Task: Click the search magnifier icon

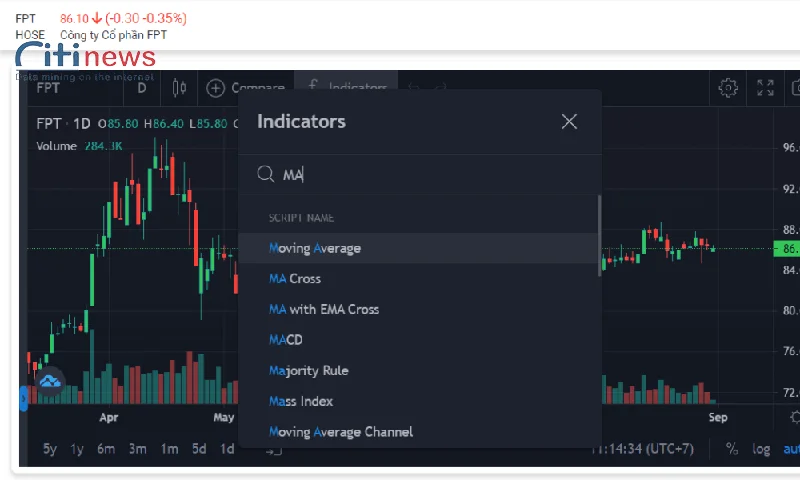Action: [x=265, y=174]
